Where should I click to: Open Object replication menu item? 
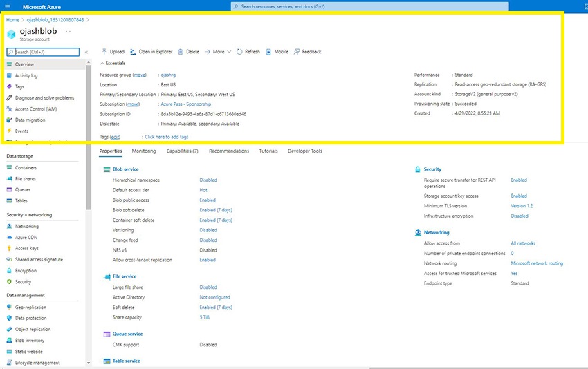[33, 330]
